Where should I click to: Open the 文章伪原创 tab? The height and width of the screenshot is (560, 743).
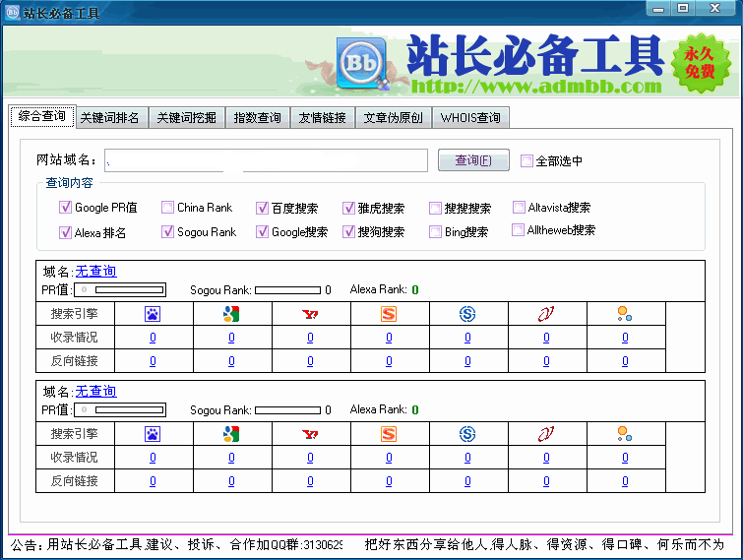click(393, 117)
